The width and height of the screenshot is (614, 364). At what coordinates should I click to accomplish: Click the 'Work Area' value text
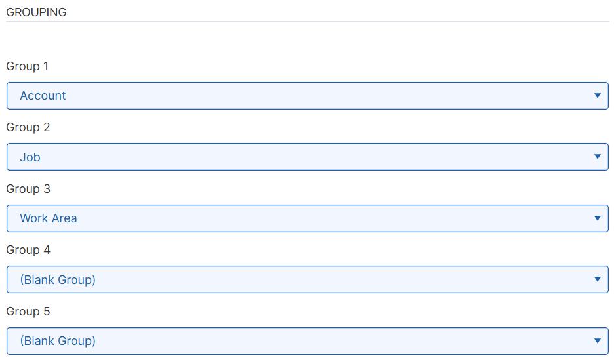point(49,218)
